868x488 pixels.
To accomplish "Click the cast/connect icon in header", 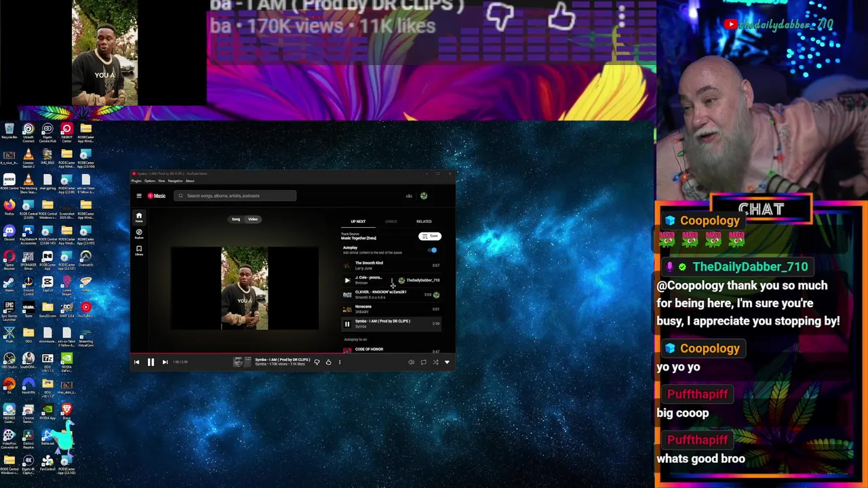I will (409, 196).
